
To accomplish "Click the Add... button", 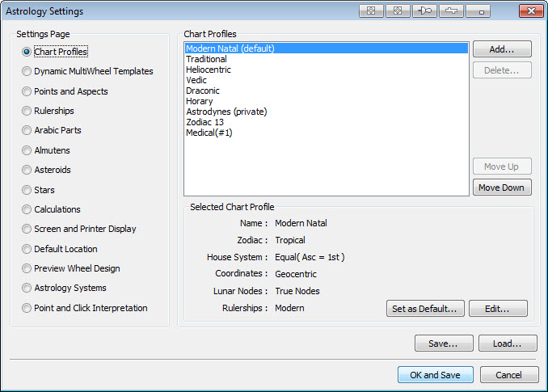I will pyautogui.click(x=502, y=49).
